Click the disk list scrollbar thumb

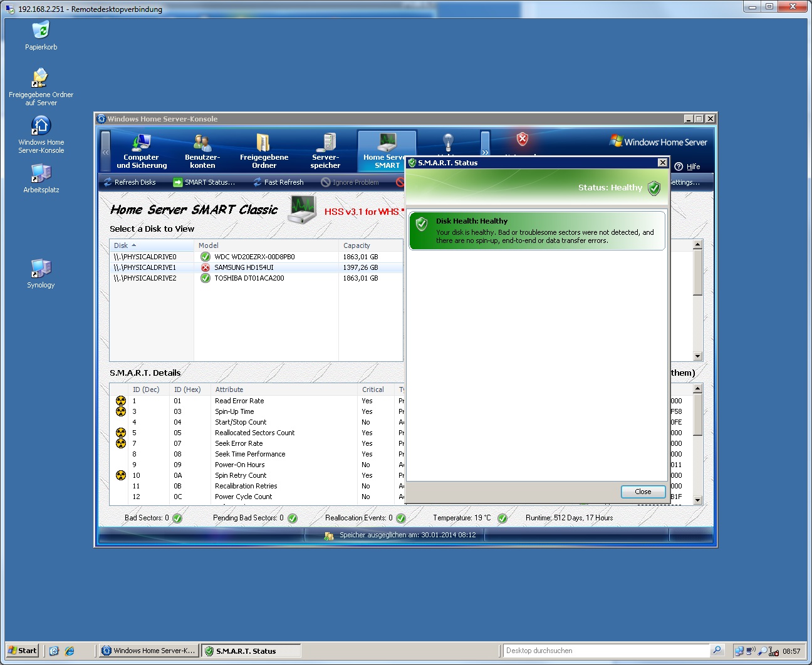698,272
